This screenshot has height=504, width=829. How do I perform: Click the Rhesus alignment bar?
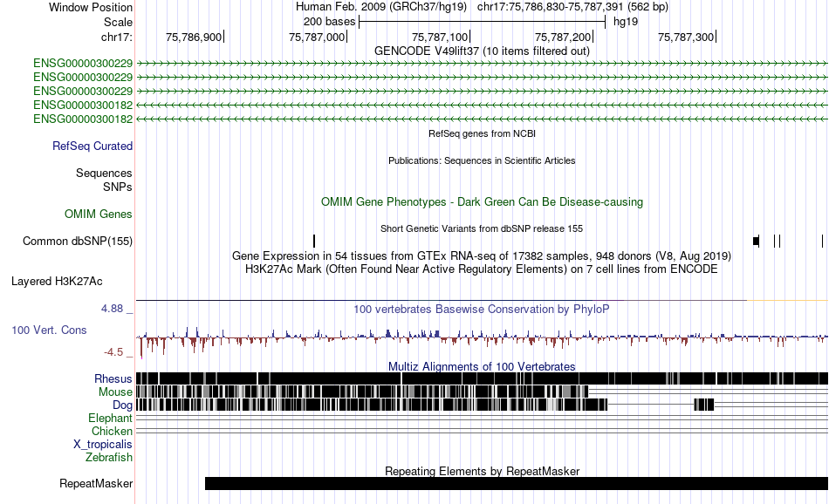tap(482, 378)
